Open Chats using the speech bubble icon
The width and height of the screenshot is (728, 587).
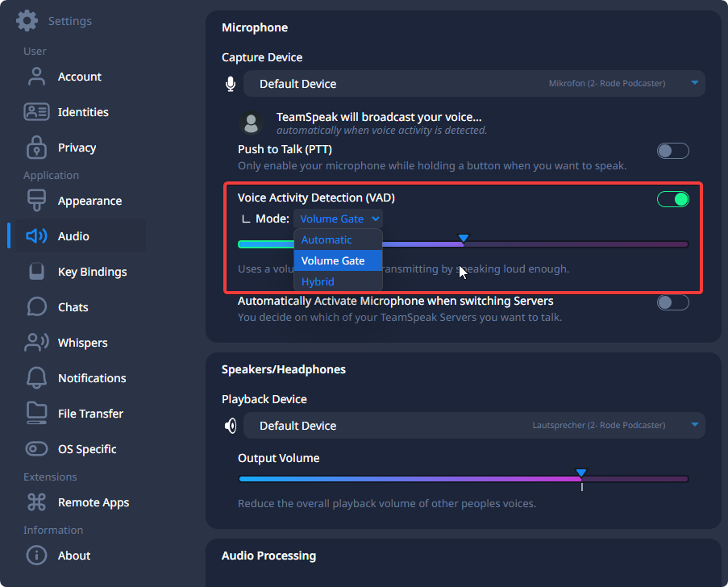[x=36, y=307]
